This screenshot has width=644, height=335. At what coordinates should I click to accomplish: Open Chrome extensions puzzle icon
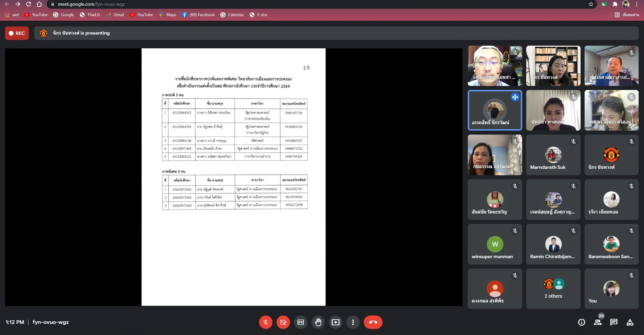click(x=615, y=4)
